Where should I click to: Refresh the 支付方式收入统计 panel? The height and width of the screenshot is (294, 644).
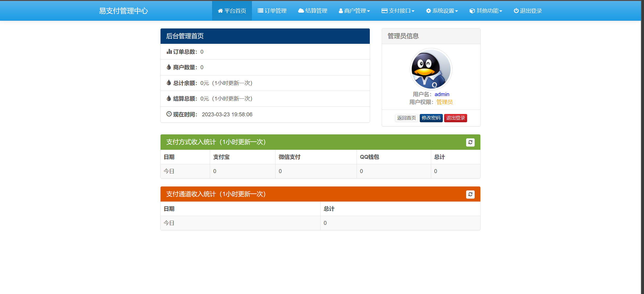coord(471,142)
